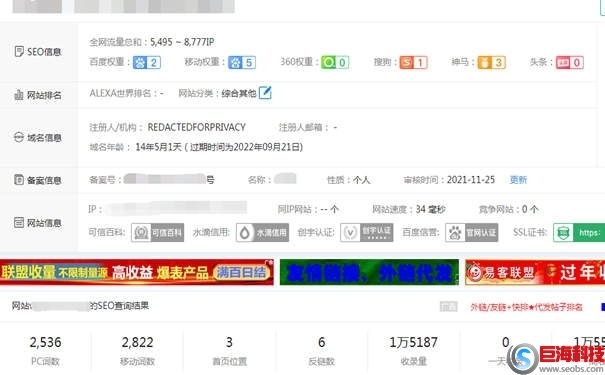
Task: Click the 反链数 value 6
Action: 321,342
